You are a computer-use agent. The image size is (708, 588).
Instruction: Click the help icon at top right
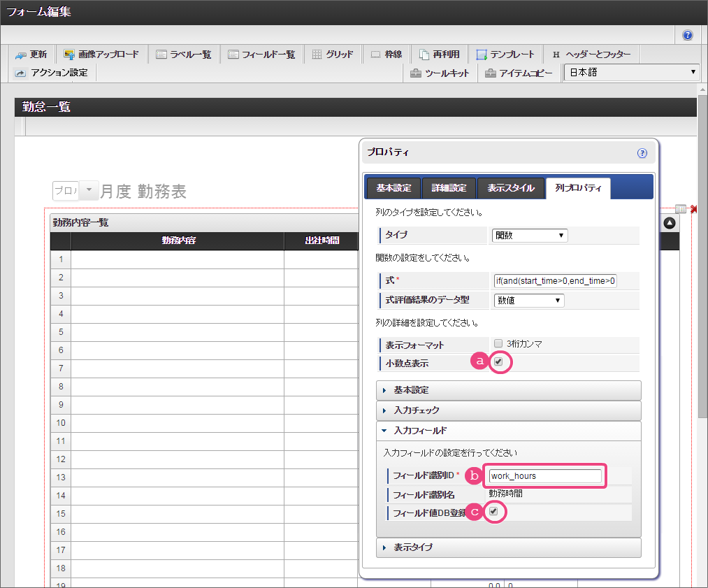(x=687, y=35)
